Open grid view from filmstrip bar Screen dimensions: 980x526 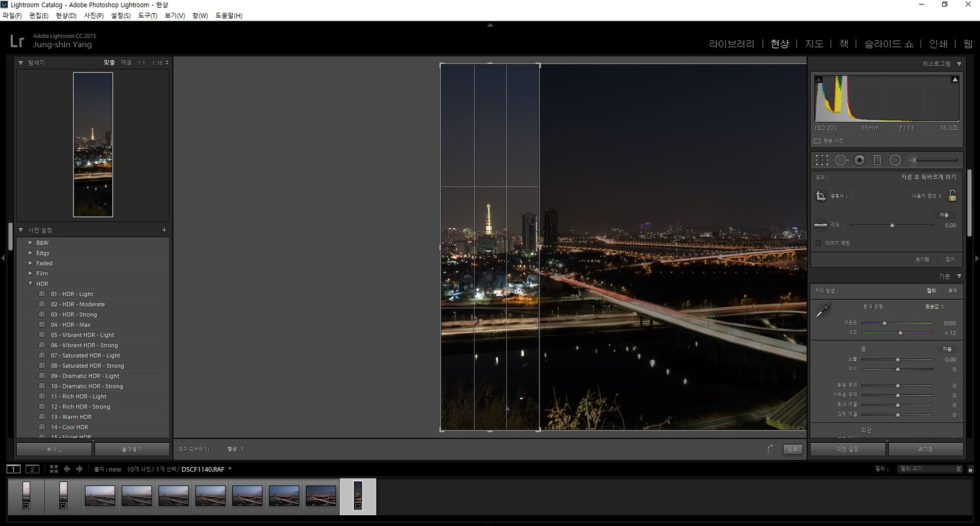(54, 469)
